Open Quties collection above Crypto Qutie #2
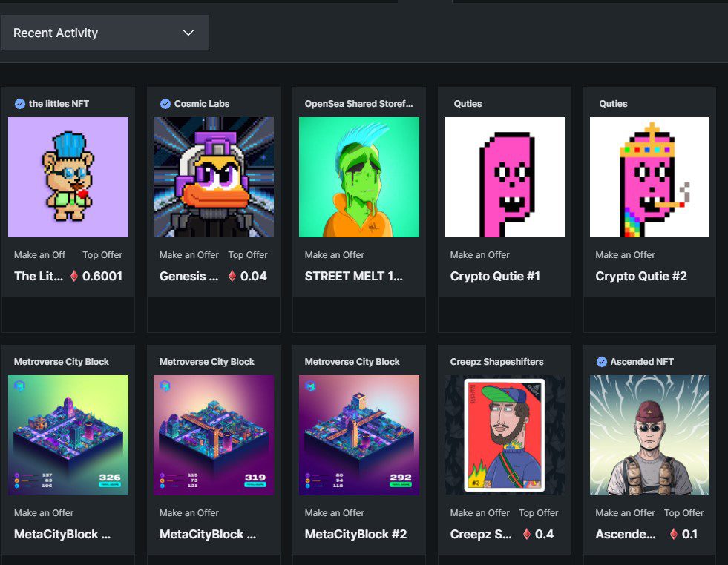This screenshot has height=565, width=728. tap(613, 104)
